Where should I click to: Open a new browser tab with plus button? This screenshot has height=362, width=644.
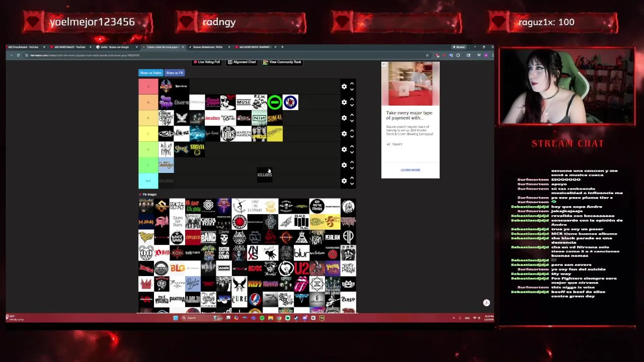tap(282, 47)
